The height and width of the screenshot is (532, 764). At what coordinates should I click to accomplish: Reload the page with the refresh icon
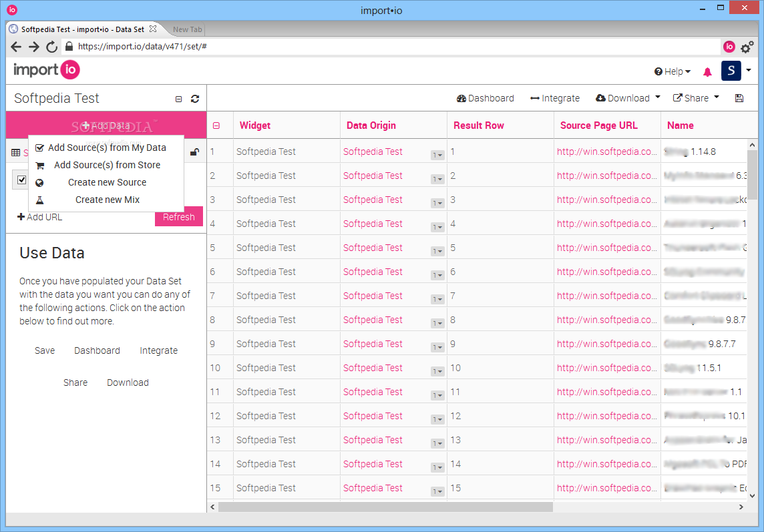click(51, 47)
